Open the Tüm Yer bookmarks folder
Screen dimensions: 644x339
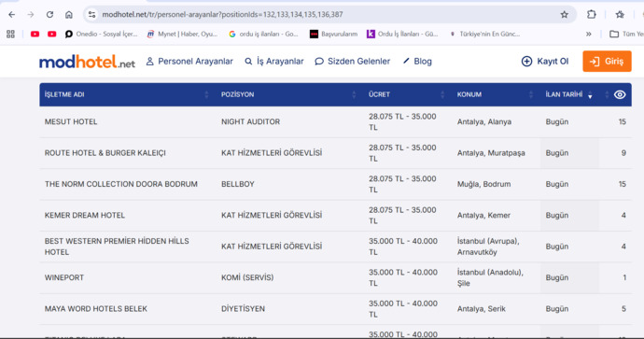626,35
